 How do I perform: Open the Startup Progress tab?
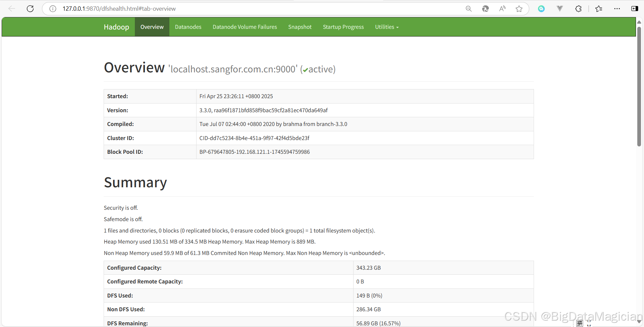pyautogui.click(x=343, y=27)
